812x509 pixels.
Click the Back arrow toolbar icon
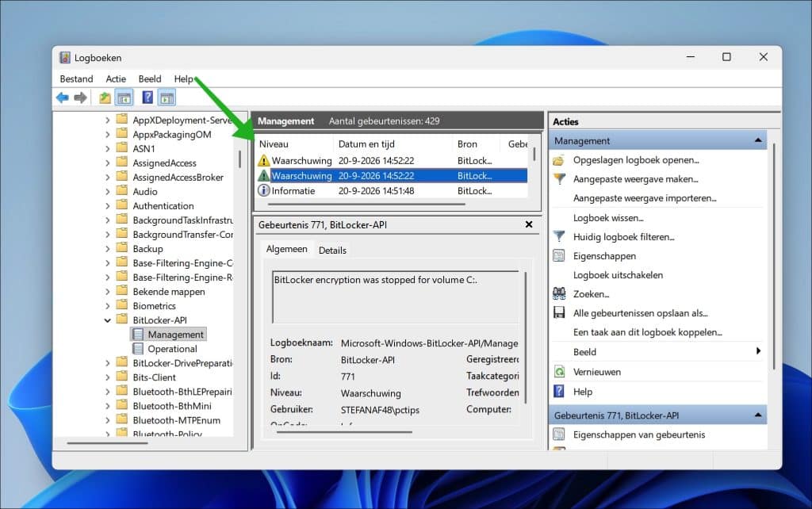coord(63,98)
